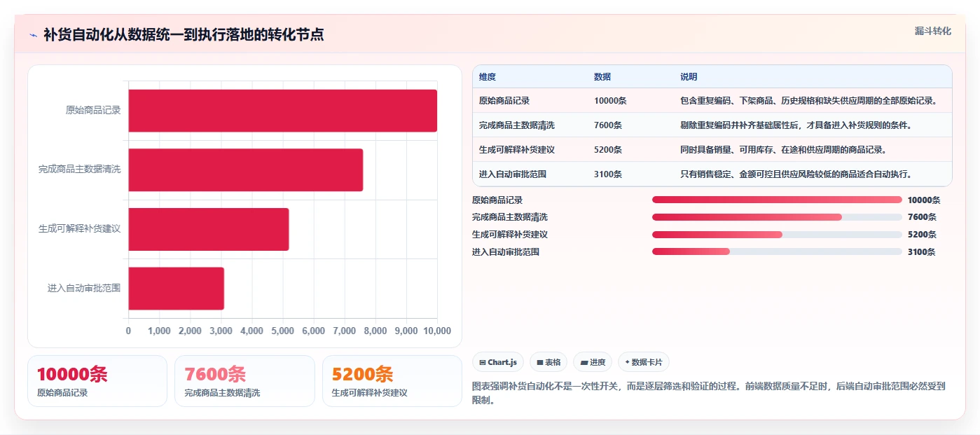Click the description starting 同时具备销量
Screen dimensions: 980x435
pyautogui.click(x=783, y=149)
